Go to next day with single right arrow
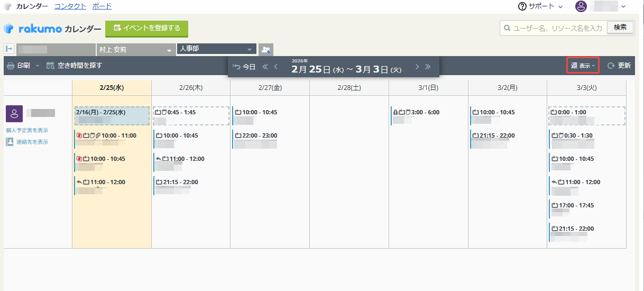Image resolution: width=644 pixels, height=291 pixels. pos(417,67)
